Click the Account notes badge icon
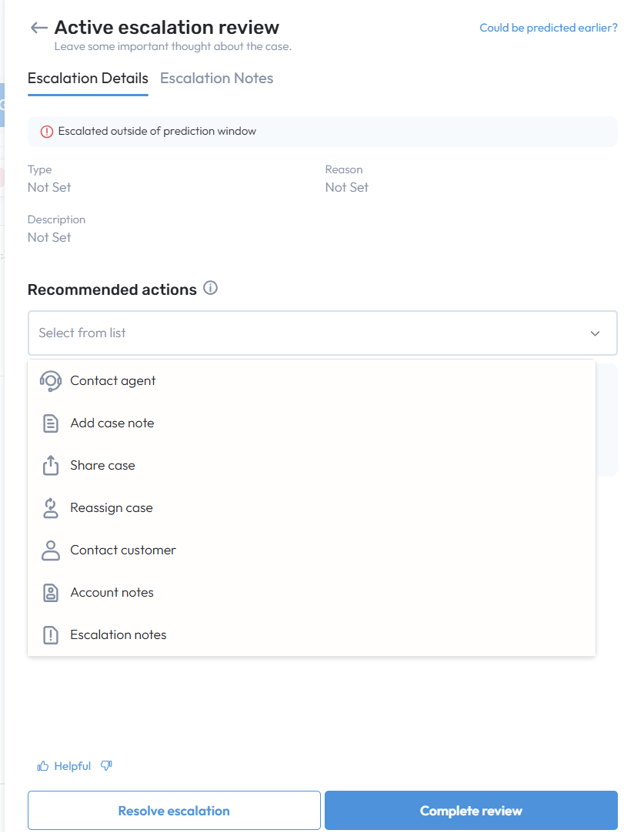Image resolution: width=634 pixels, height=840 pixels. click(x=50, y=593)
